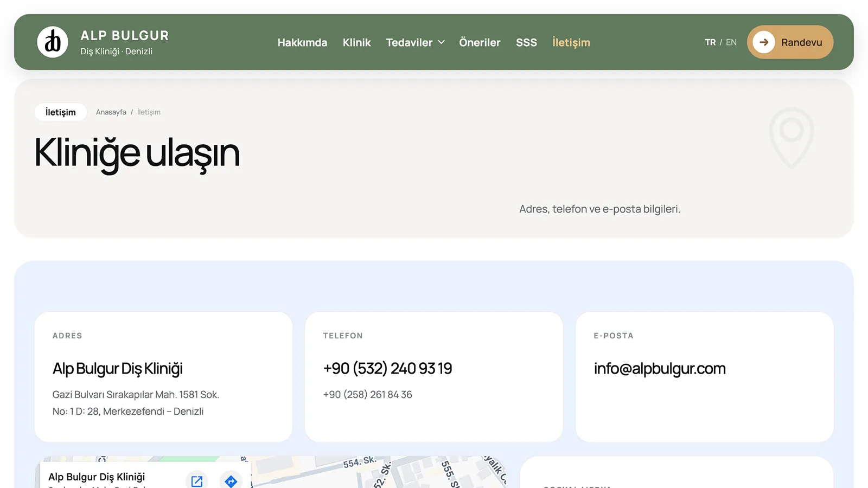Call the mobile number +90 (532) 240 93 19
This screenshot has width=868, height=488.
coord(387,369)
